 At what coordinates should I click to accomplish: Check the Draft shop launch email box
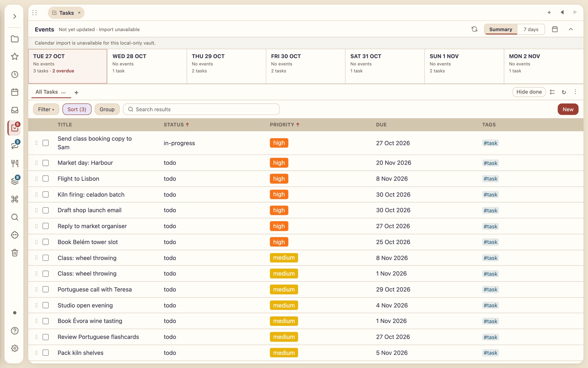[x=46, y=210]
